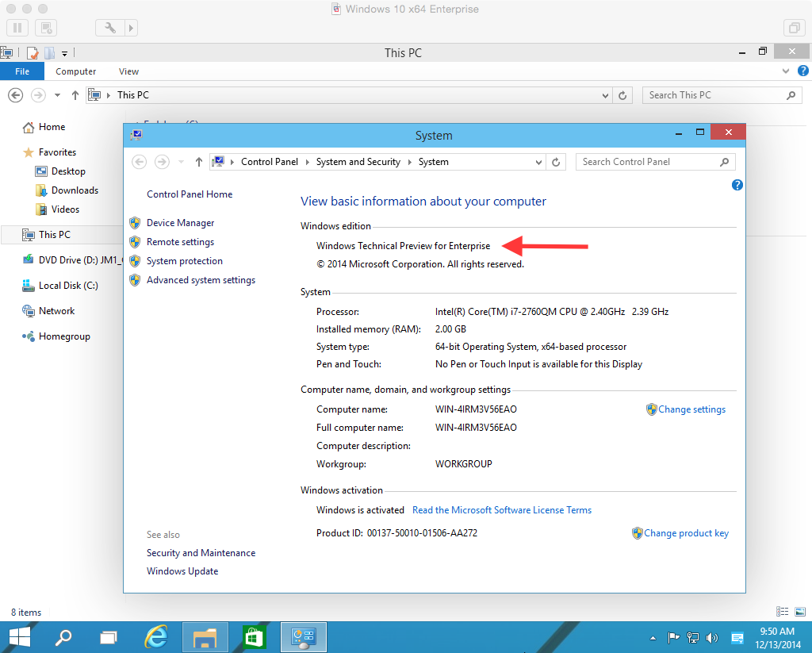This screenshot has height=653, width=812.
Task: Open Help in This PC window
Action: click(803, 71)
